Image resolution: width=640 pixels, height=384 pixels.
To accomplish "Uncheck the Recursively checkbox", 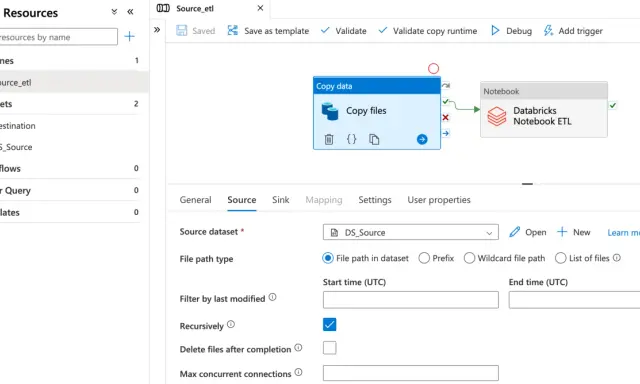I will (329, 324).
